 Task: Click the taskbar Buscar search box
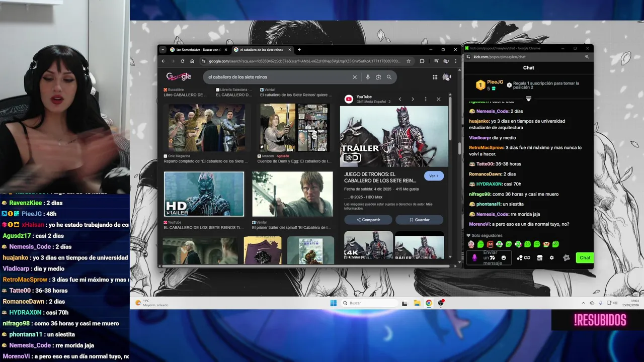(x=368, y=303)
